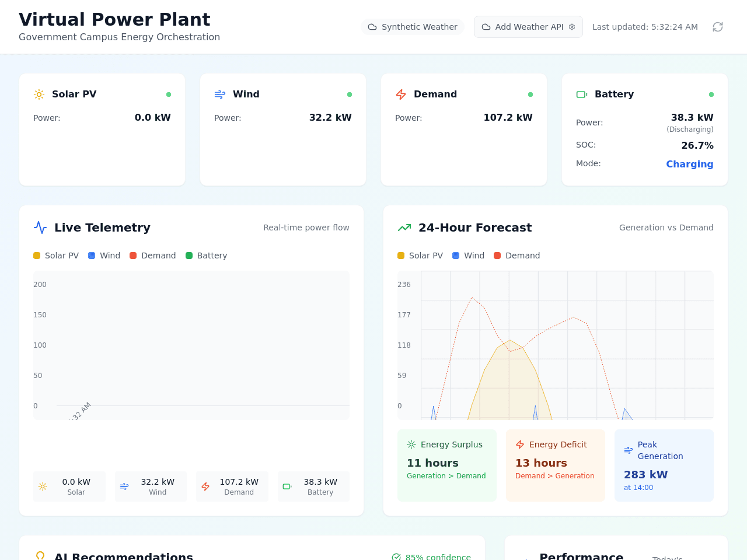Click the 0.0 kW value on Solar PV card
Viewport: 747px width, 560px height.
153,118
